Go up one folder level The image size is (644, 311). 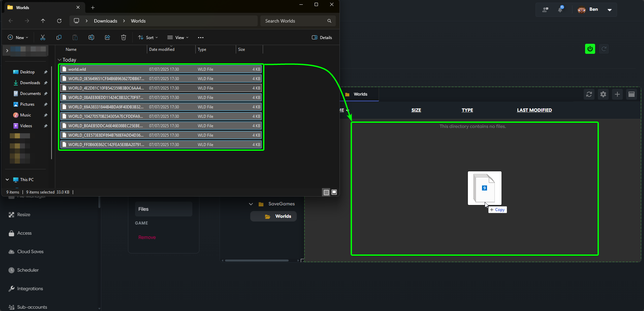click(x=43, y=21)
